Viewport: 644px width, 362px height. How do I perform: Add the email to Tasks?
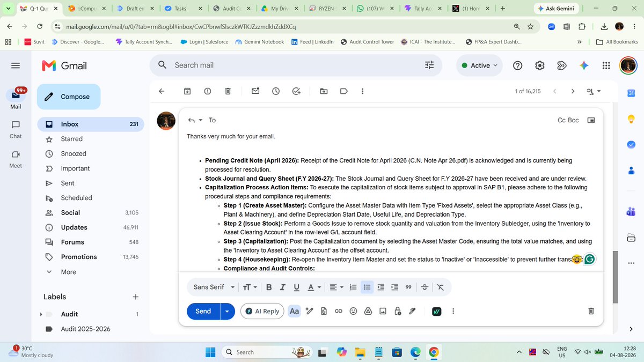click(x=296, y=91)
